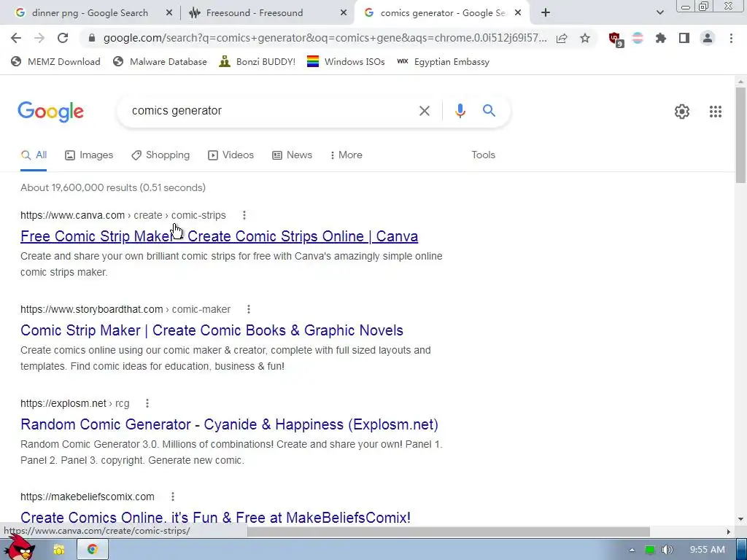Open search Tools options
Screen dimensions: 747x560
point(483,155)
